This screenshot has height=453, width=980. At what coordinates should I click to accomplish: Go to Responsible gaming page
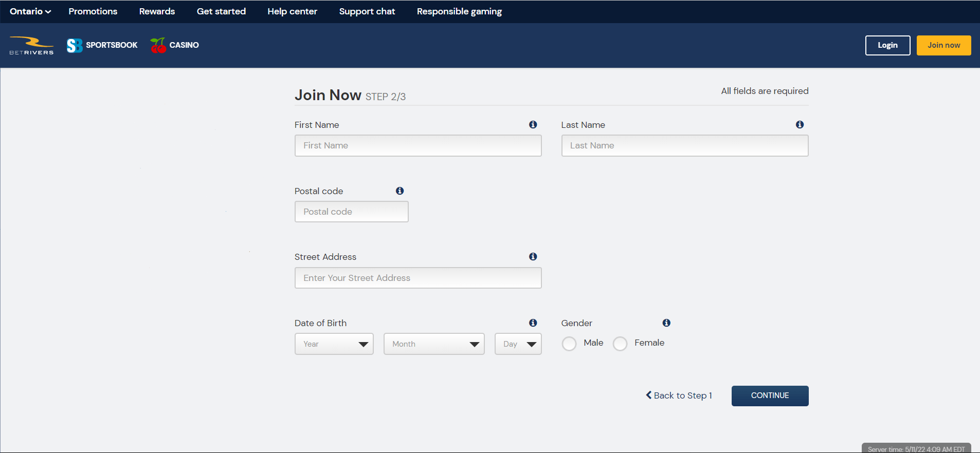coord(459,11)
